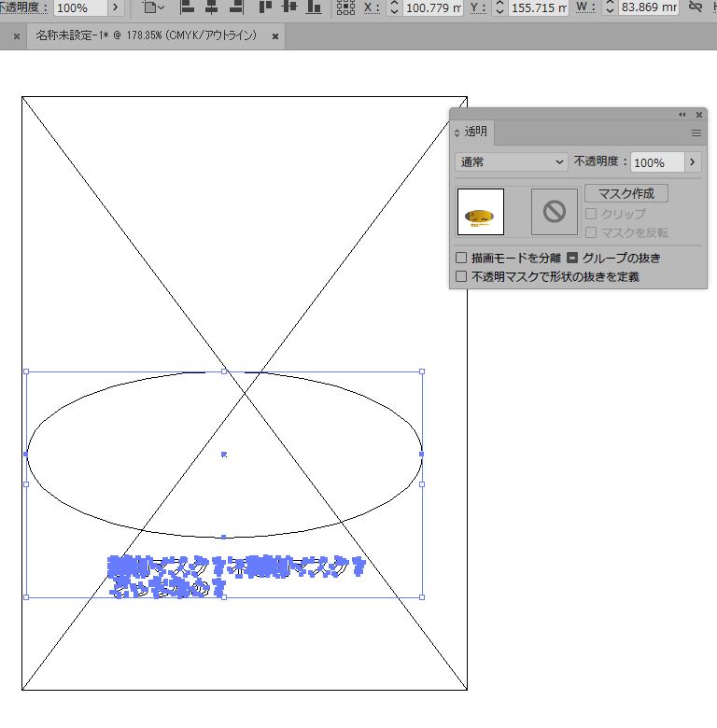Open the Transparency panel hamburger menu
The height and width of the screenshot is (728, 717).
point(696,133)
